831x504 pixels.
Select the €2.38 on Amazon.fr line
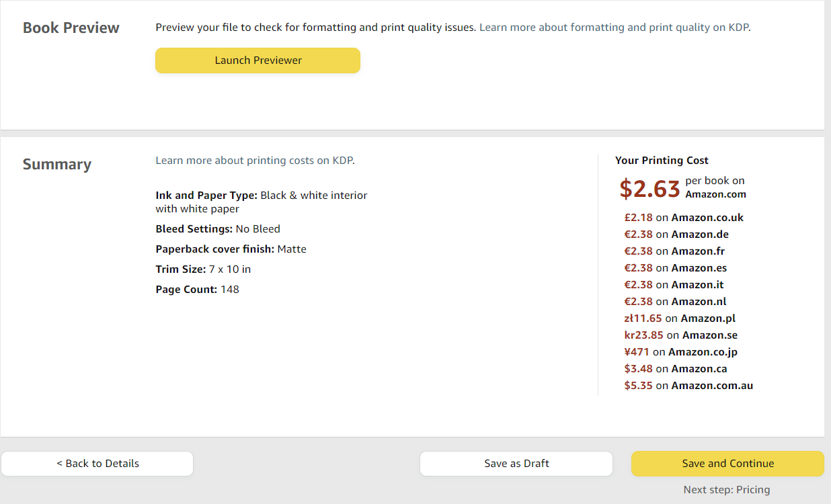pyautogui.click(x=674, y=251)
